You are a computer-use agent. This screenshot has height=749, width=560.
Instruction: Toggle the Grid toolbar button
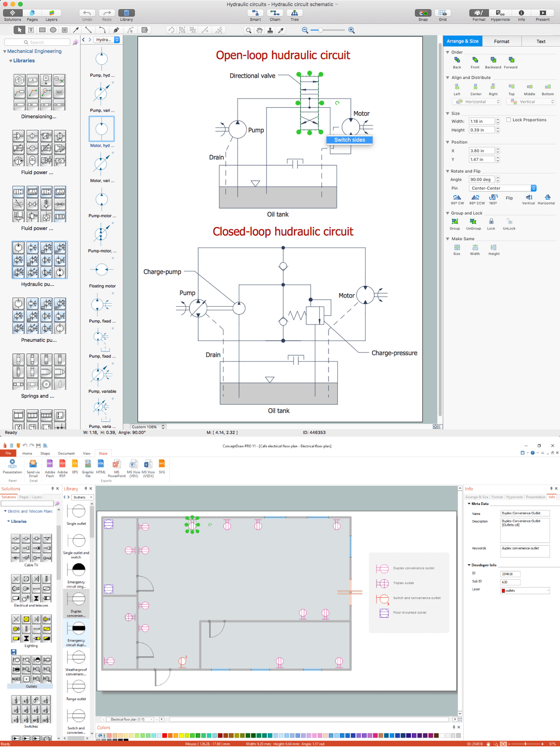[443, 13]
